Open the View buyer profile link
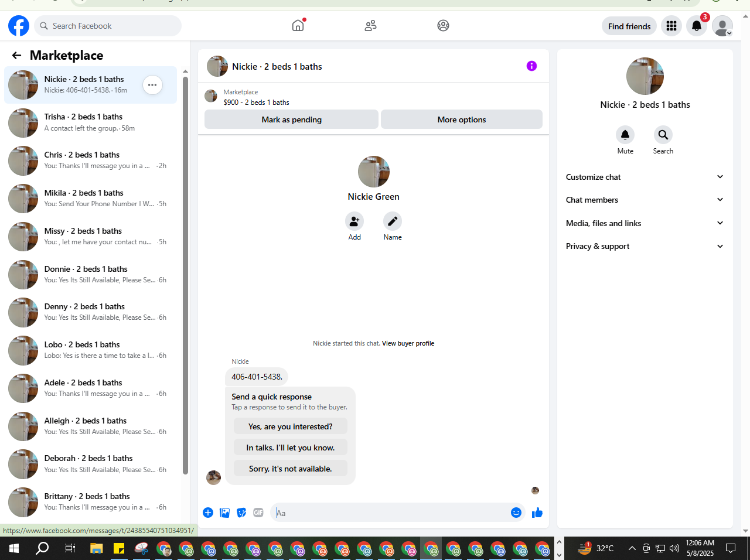Image resolution: width=750 pixels, height=560 pixels. pyautogui.click(x=408, y=343)
